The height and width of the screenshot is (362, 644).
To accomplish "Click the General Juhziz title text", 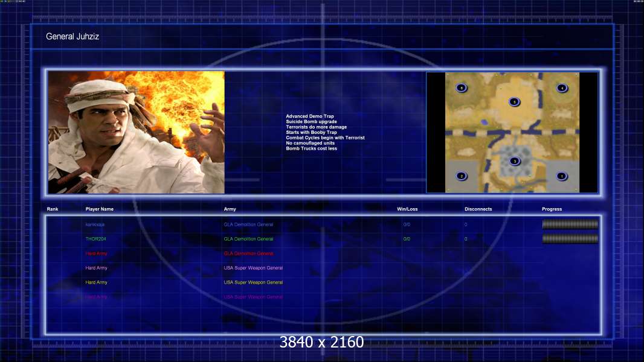I will [x=72, y=37].
